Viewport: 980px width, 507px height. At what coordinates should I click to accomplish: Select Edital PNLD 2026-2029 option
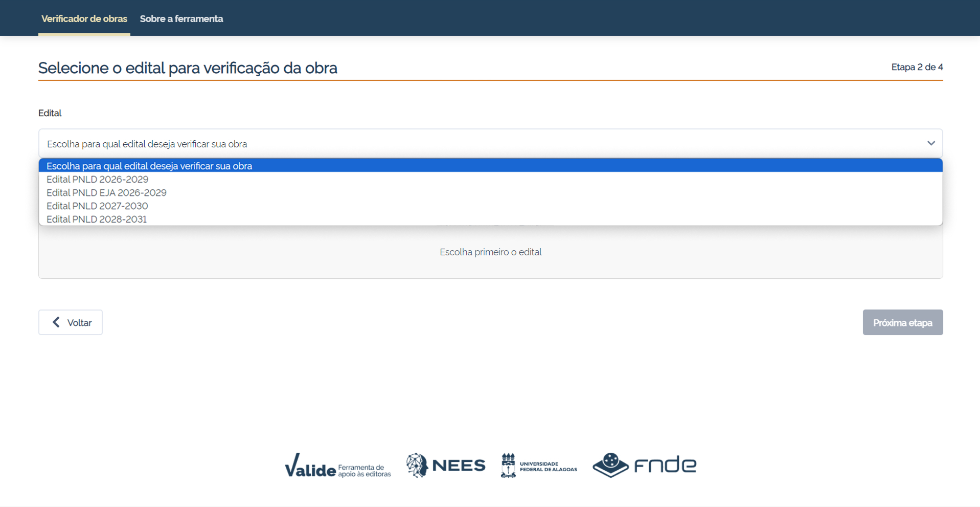pyautogui.click(x=490, y=179)
